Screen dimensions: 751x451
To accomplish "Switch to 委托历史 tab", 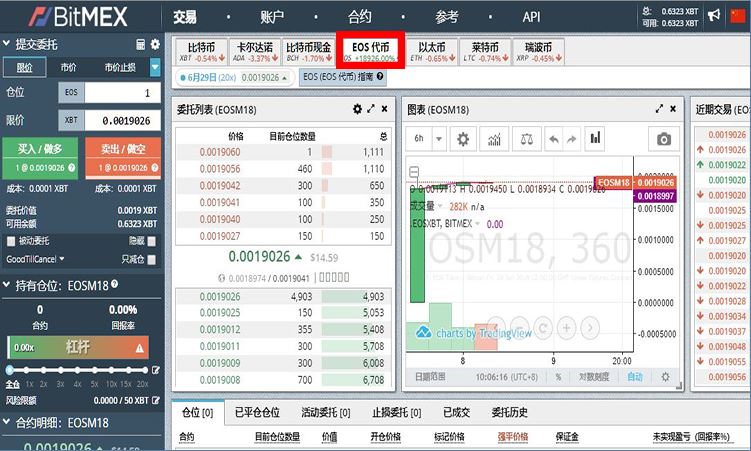I will pyautogui.click(x=510, y=412).
